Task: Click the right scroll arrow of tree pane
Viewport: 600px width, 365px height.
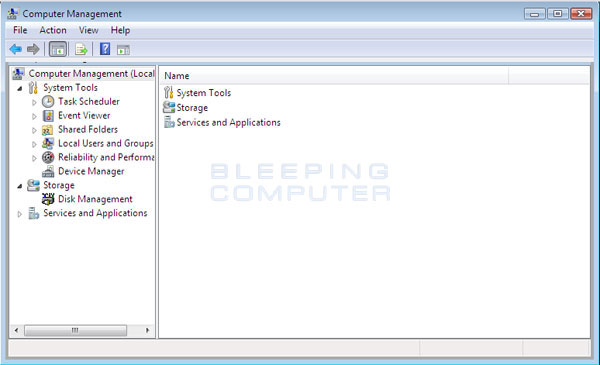Action: [147, 330]
